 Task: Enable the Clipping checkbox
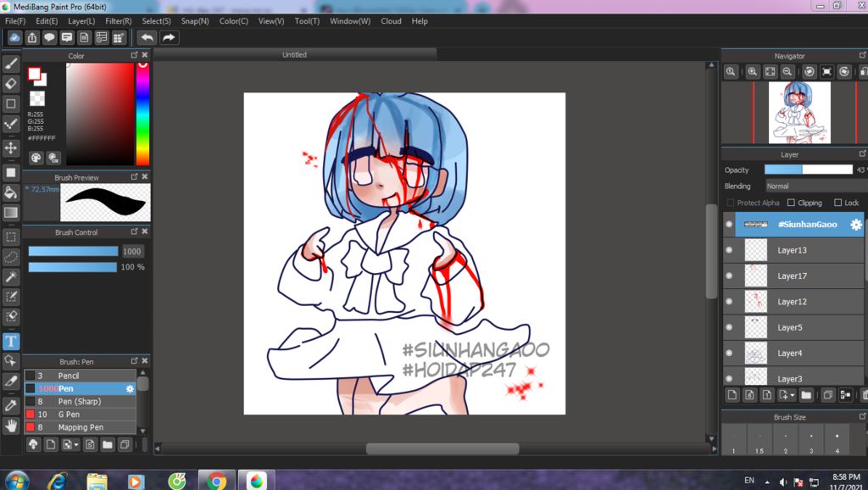[x=791, y=203]
